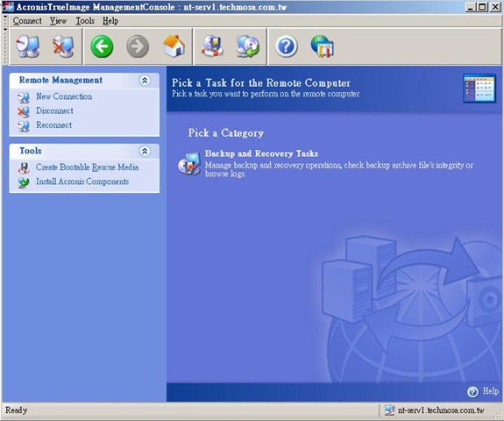Go back with the green arrow button
The width and height of the screenshot is (504, 421).
click(102, 46)
